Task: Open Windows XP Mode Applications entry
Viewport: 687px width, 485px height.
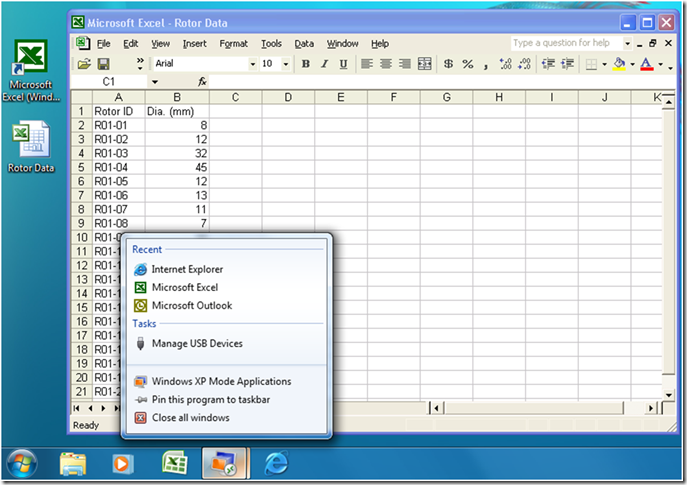Action: 221,381
